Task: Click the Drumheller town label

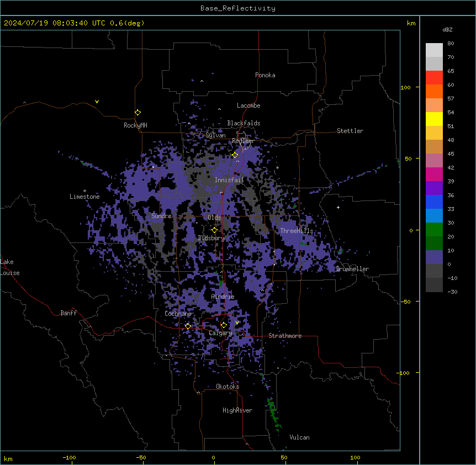Action: [x=352, y=269]
